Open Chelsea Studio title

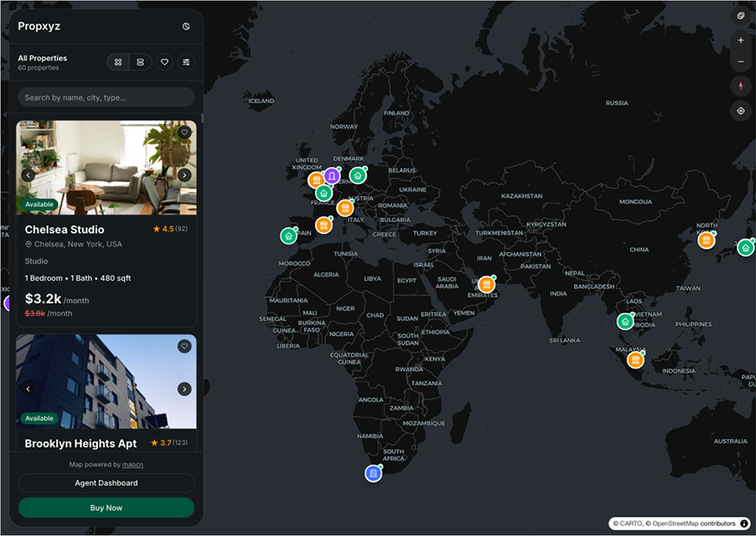point(65,230)
